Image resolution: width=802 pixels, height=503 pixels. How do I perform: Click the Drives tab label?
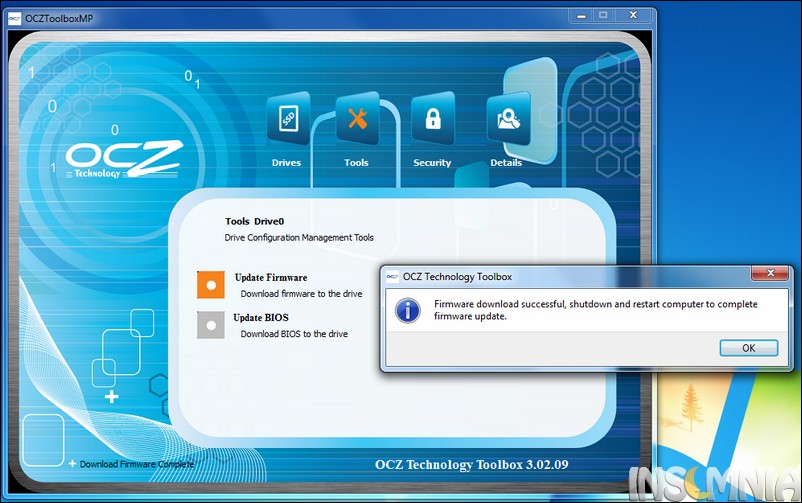(286, 163)
